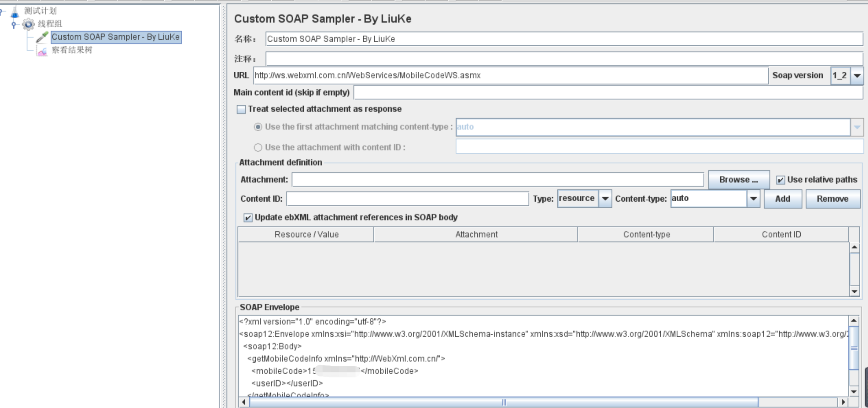Toggle Update ebXML attachment references checkbox
This screenshot has width=868, height=408.
coord(248,218)
